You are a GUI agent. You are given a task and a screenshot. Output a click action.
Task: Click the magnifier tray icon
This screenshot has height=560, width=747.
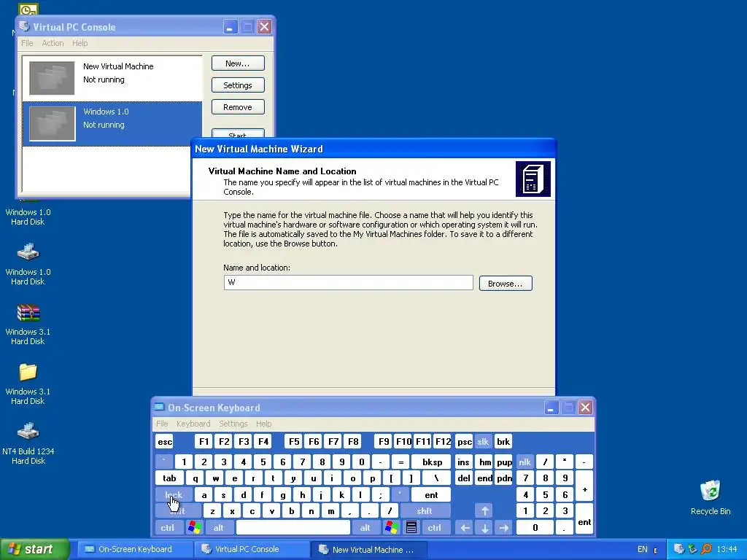pyautogui.click(x=706, y=549)
